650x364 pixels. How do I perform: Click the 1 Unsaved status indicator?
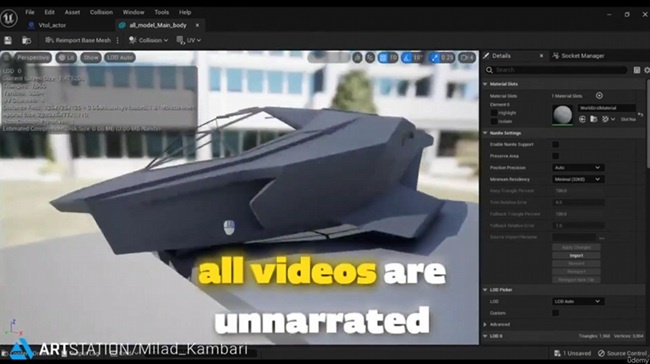[572, 353]
